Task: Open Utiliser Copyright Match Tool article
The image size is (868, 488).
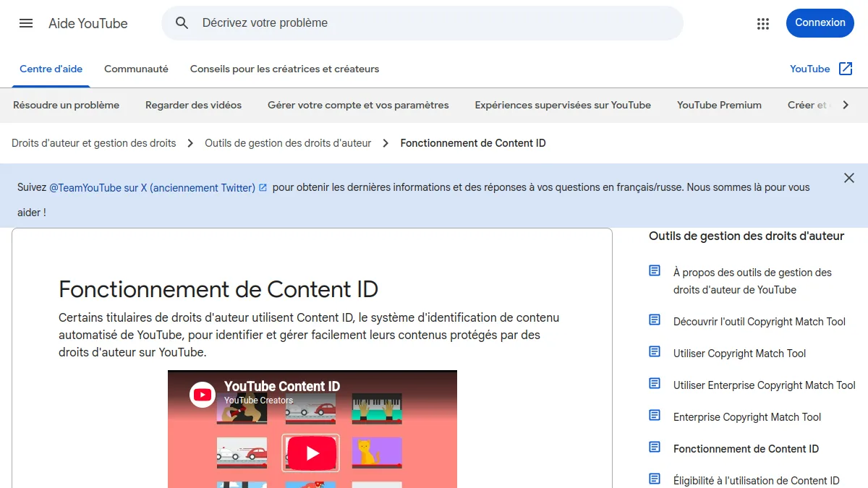Action: click(x=739, y=354)
